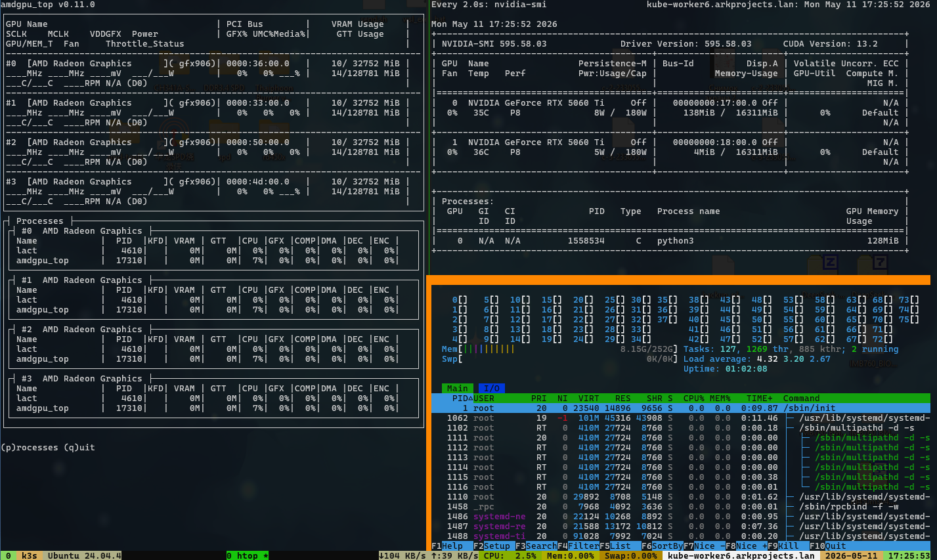Select htop window in tmux status bar
This screenshot has height=560, width=937.
tap(248, 555)
